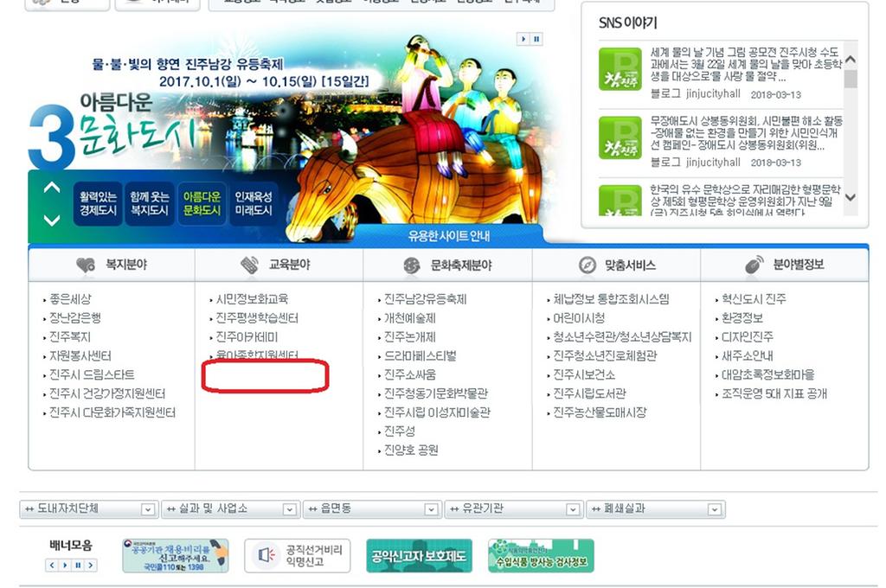Select the 활력있는 경제도시 tab

click(x=98, y=204)
